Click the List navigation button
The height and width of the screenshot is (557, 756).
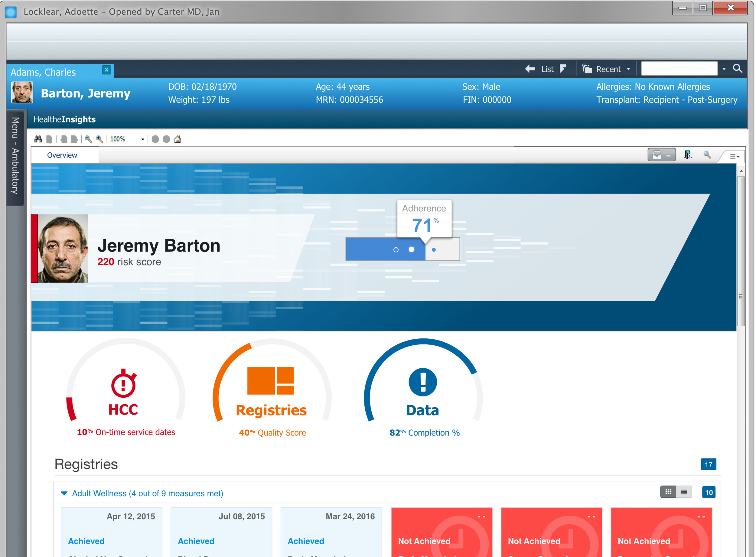547,69
